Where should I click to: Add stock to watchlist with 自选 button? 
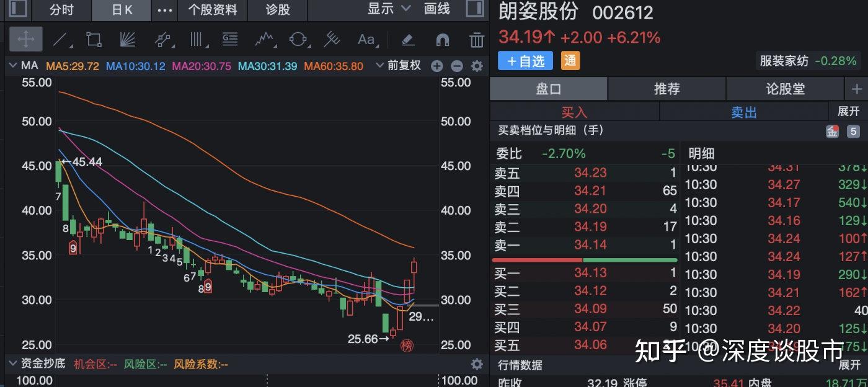pyautogui.click(x=525, y=61)
